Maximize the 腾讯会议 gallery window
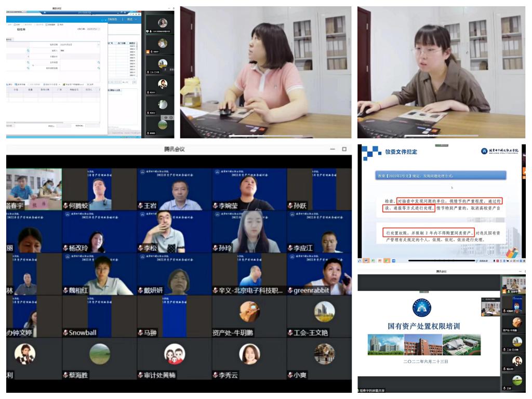The width and height of the screenshot is (532, 399). (x=344, y=149)
